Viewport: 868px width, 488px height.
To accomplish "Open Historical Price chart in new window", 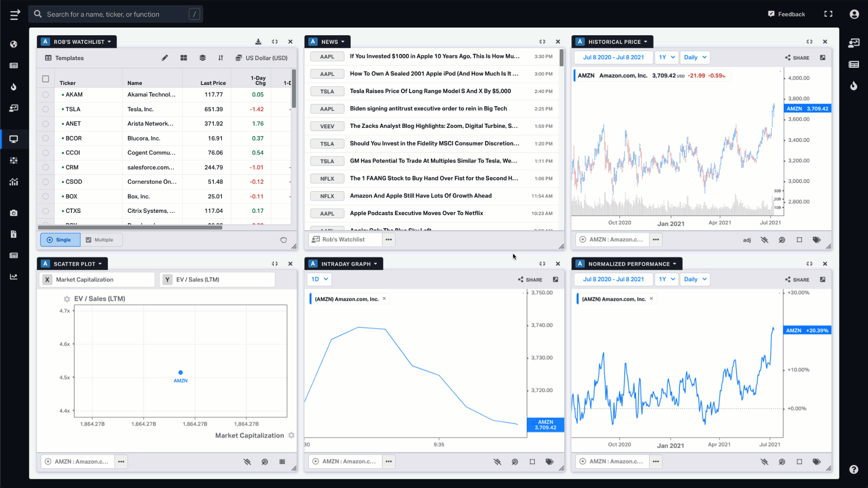I will point(823,57).
